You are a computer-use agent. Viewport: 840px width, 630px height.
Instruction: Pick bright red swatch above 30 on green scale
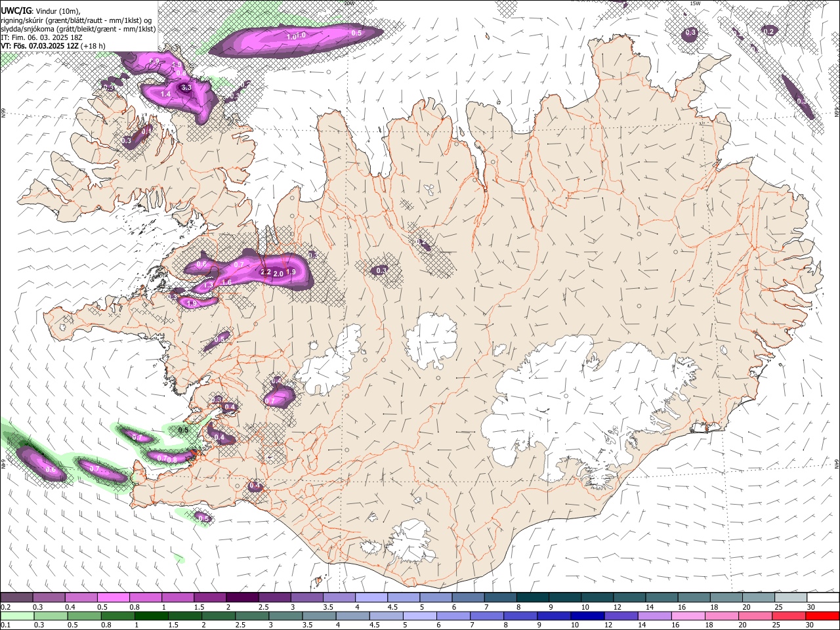[822, 616]
